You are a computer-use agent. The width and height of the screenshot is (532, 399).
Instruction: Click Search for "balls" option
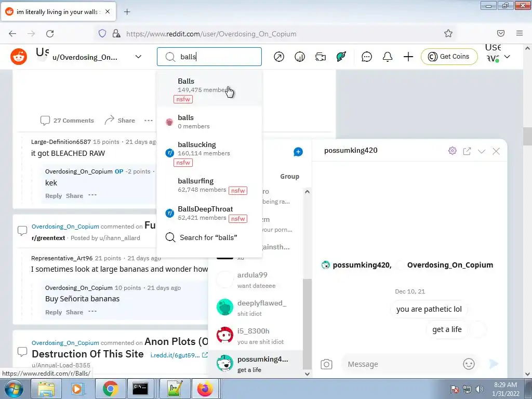(209, 237)
